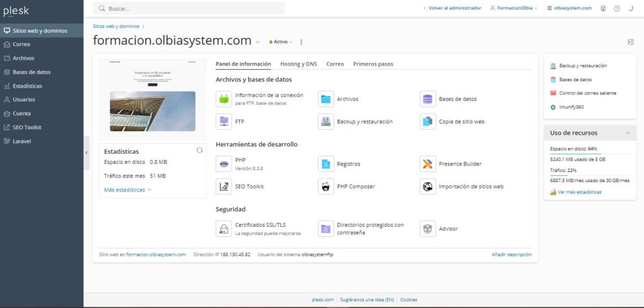Click Añadir descripción link
644x308 pixels.
[x=511, y=254]
